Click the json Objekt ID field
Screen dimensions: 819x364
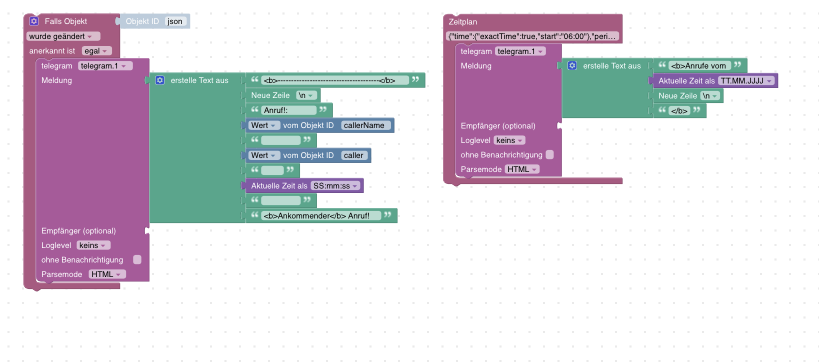pos(176,21)
